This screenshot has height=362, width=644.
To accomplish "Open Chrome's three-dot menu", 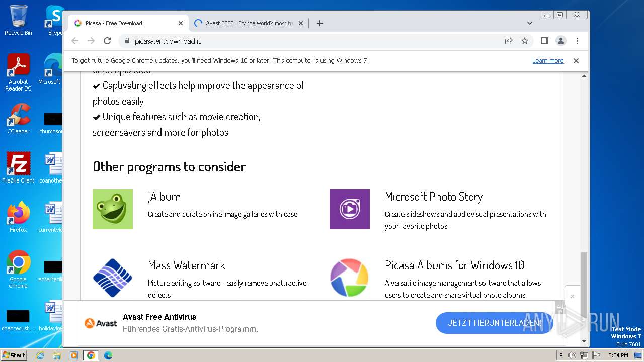I will 577,41.
